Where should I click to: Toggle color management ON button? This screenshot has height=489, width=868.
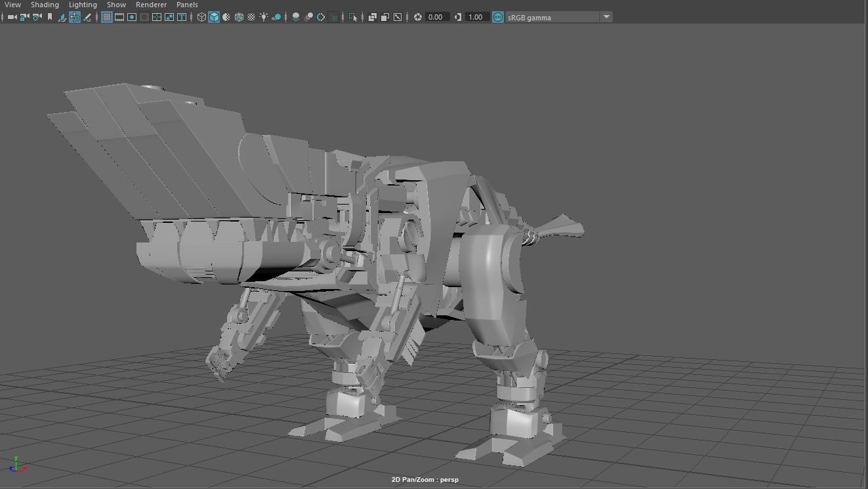(498, 17)
